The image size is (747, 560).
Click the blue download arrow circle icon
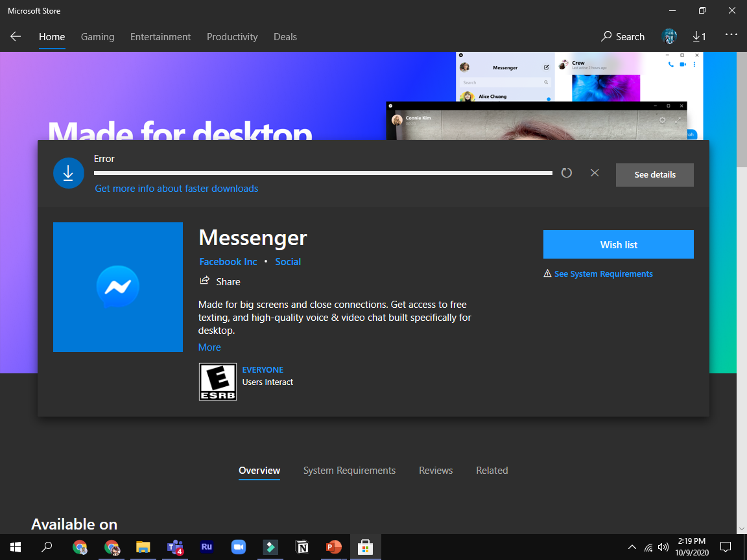(69, 173)
